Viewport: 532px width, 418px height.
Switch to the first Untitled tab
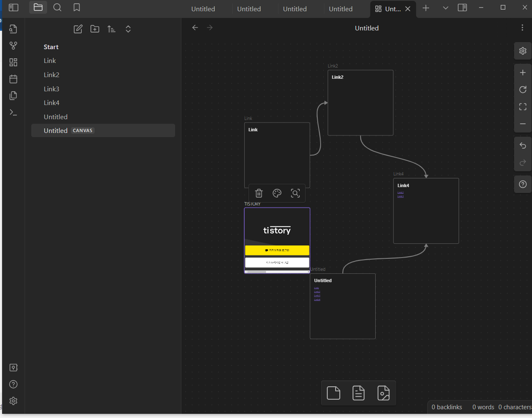(203, 9)
